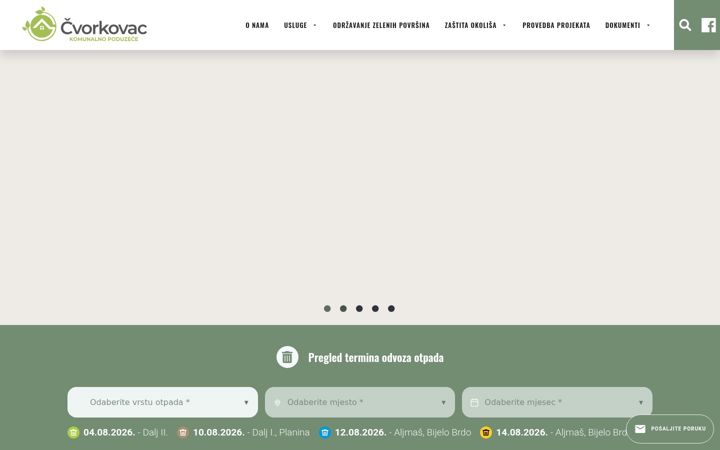
Task: Open Održavanje zelenih površina page
Action: click(x=381, y=25)
